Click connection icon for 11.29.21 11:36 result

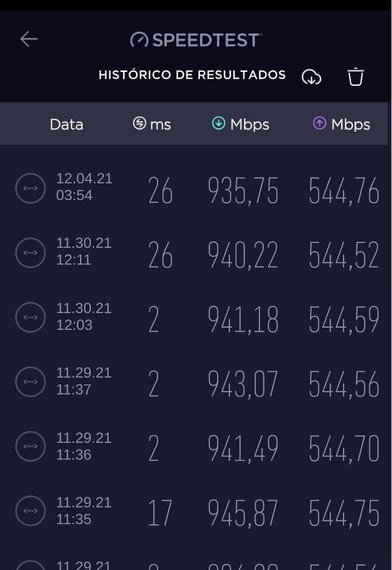click(x=31, y=446)
